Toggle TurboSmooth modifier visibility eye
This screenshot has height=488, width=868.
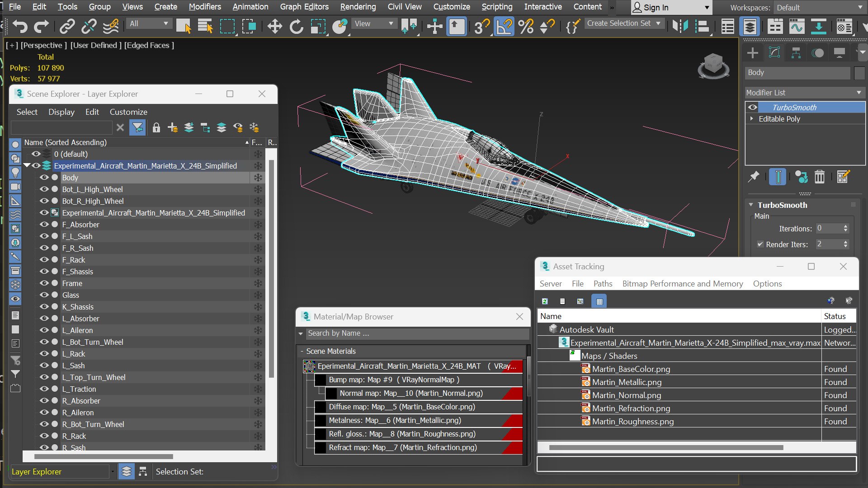click(753, 108)
